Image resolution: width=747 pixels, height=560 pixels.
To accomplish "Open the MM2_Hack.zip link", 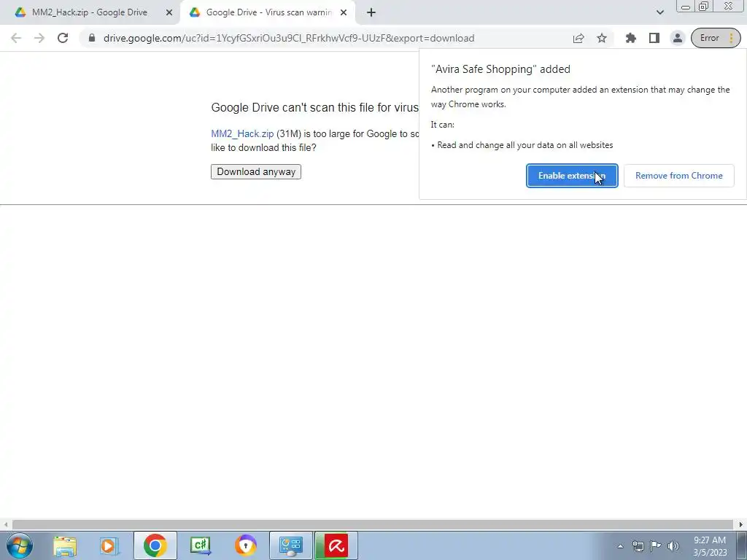I will pos(242,134).
